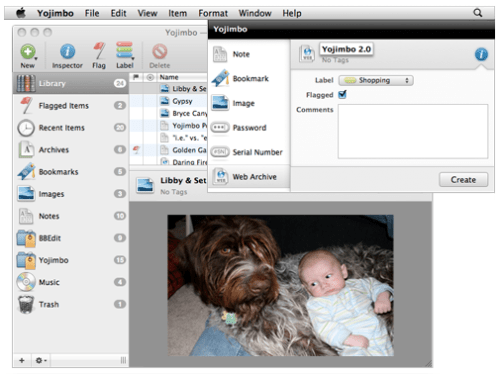500x374 pixels.
Task: Select the Images collection
Action: pos(71,194)
